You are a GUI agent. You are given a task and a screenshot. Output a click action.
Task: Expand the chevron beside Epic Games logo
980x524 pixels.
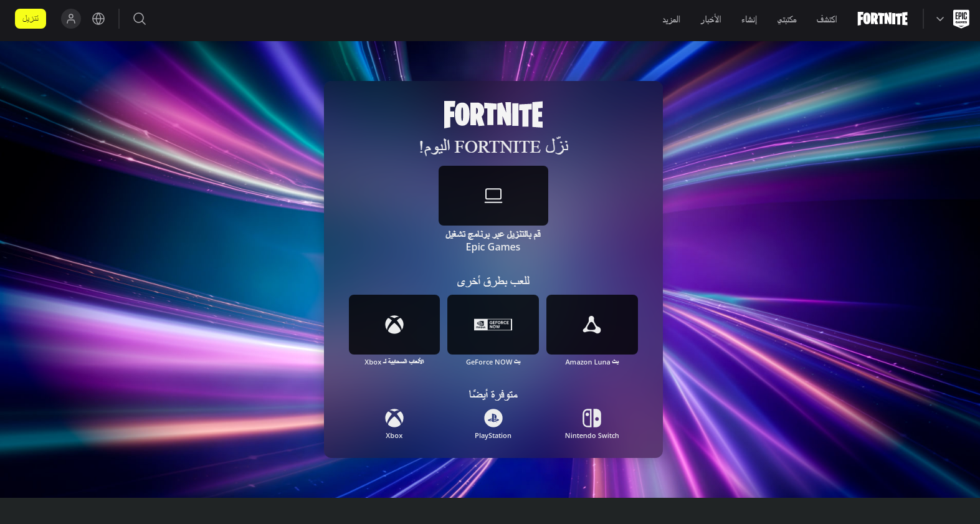point(940,19)
